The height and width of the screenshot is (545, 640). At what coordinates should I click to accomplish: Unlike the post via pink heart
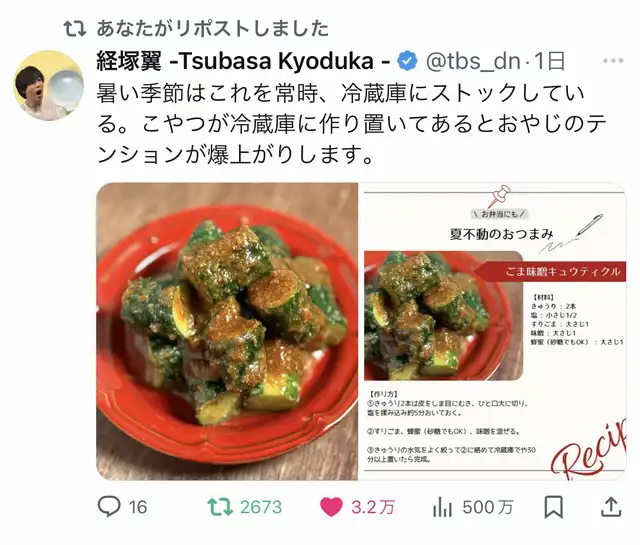pos(331,507)
